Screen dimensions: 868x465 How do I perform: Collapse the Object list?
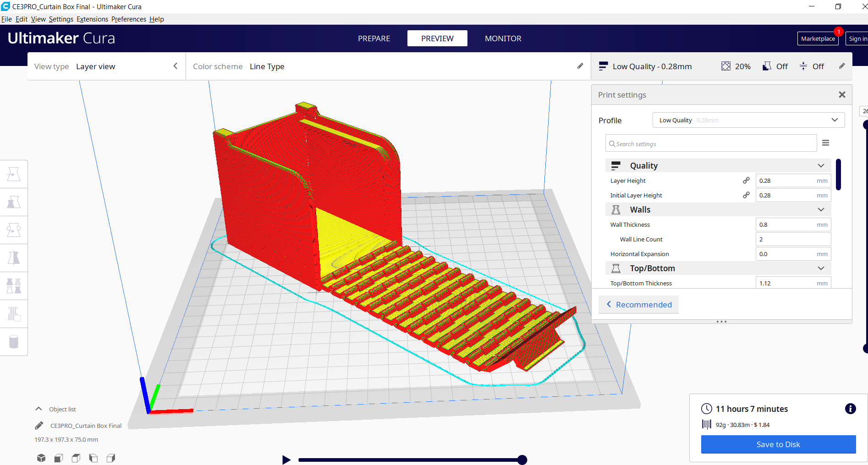click(39, 409)
